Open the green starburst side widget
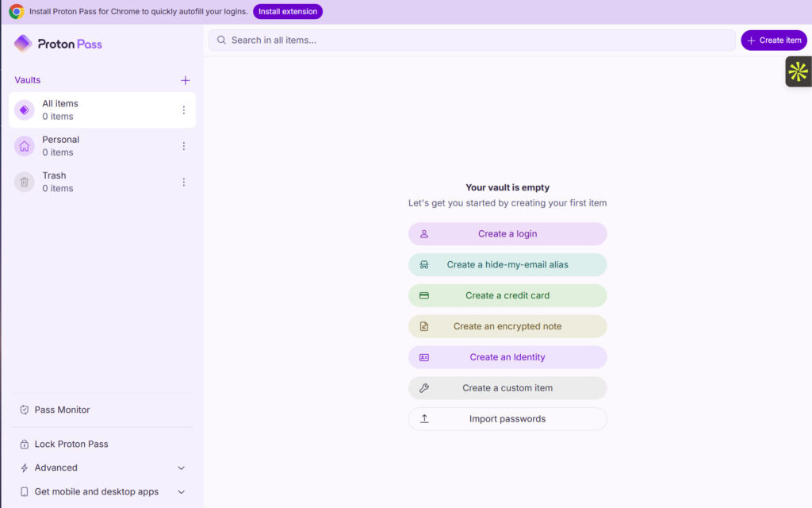 point(798,71)
